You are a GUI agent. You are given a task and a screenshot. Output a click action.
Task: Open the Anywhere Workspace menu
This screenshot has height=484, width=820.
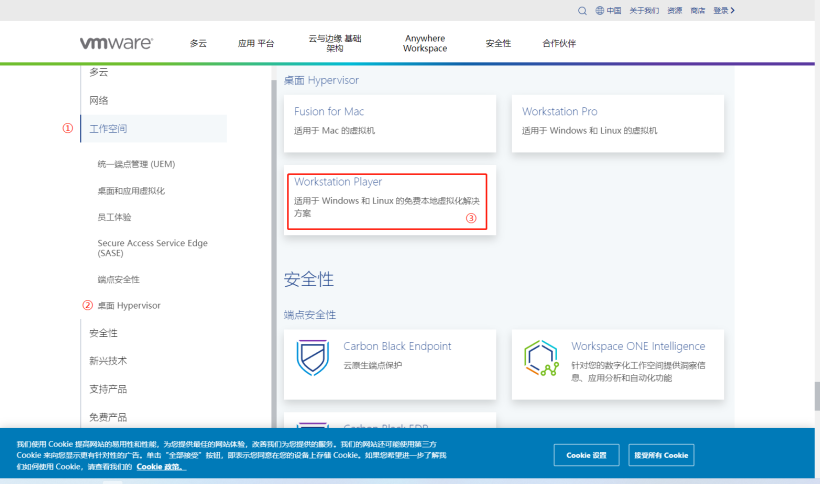pos(425,43)
